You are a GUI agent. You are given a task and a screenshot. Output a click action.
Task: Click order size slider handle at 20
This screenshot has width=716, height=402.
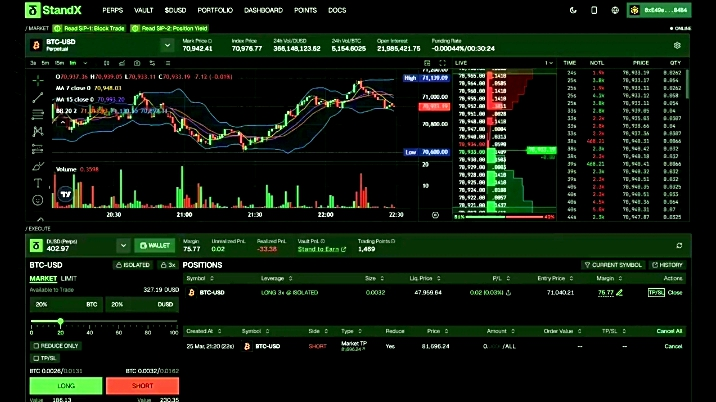(60, 322)
